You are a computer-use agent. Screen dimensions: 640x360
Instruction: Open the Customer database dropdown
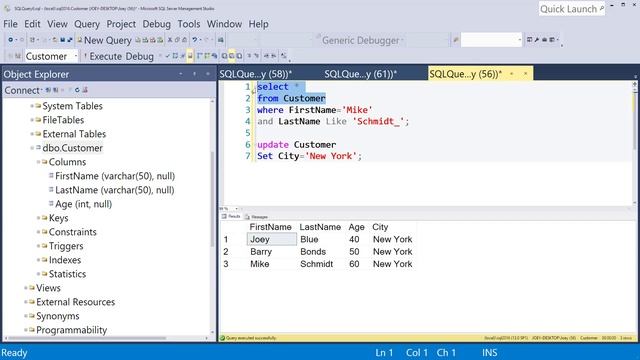point(76,56)
